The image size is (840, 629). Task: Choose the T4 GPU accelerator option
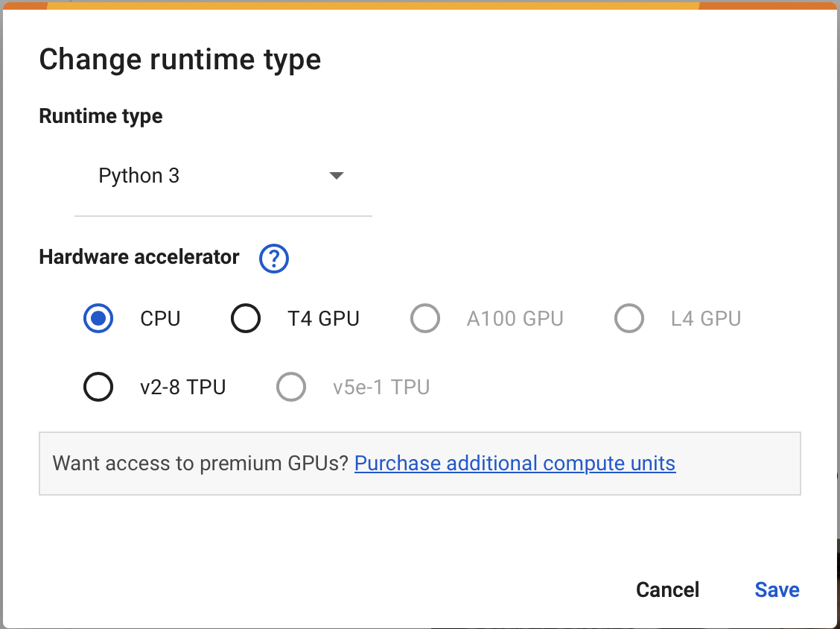pyautogui.click(x=246, y=318)
